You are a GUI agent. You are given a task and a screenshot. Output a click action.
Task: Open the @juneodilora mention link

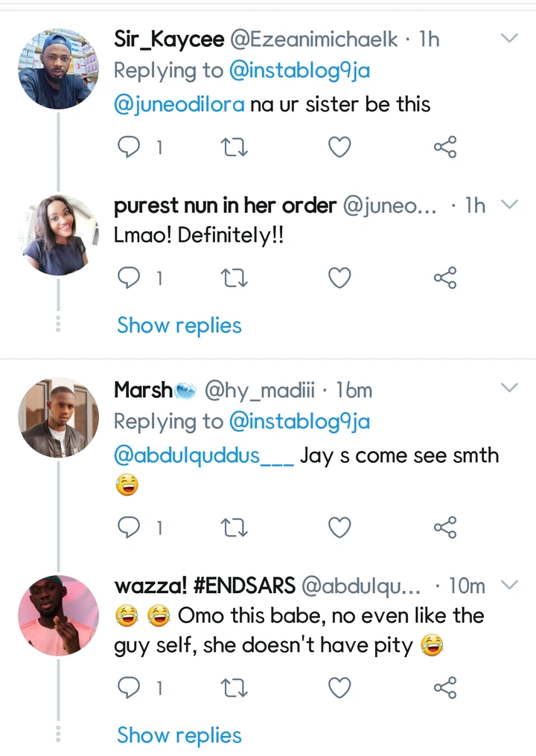point(179,104)
